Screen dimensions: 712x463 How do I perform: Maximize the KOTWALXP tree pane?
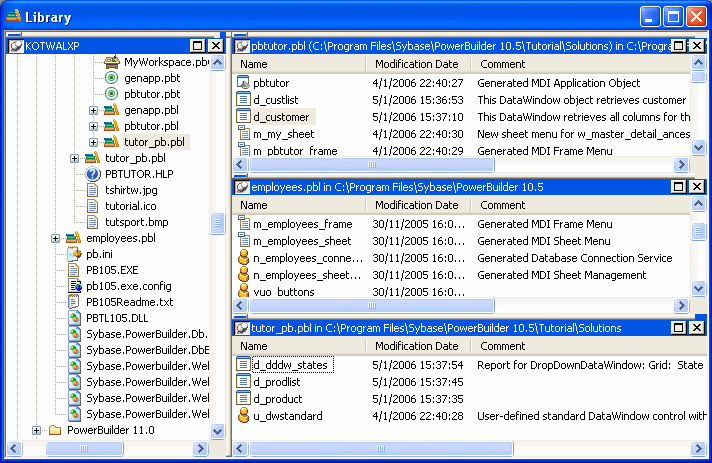pyautogui.click(x=198, y=45)
